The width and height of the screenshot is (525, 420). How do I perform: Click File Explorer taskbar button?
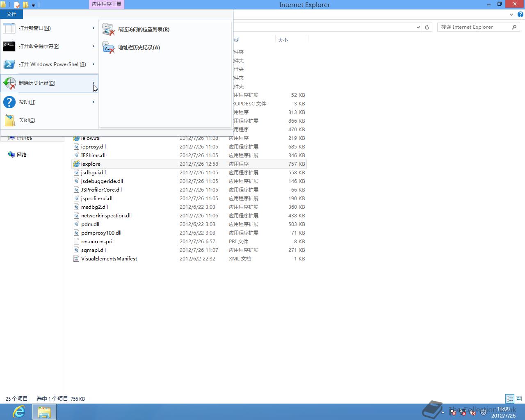coord(44,412)
